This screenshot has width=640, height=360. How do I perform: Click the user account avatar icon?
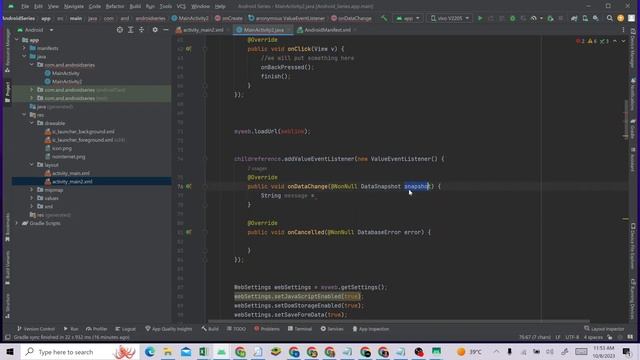tap(620, 18)
